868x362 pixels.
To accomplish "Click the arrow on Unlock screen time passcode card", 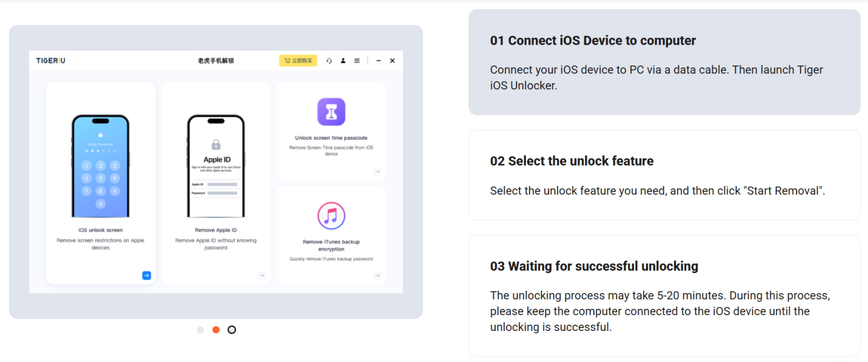I will [x=377, y=171].
